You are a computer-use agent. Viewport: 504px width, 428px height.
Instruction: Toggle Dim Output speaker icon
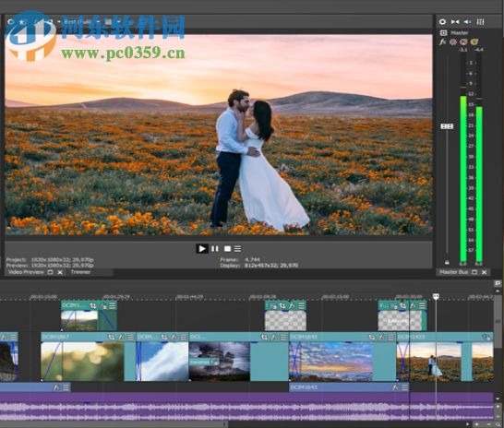[467, 22]
